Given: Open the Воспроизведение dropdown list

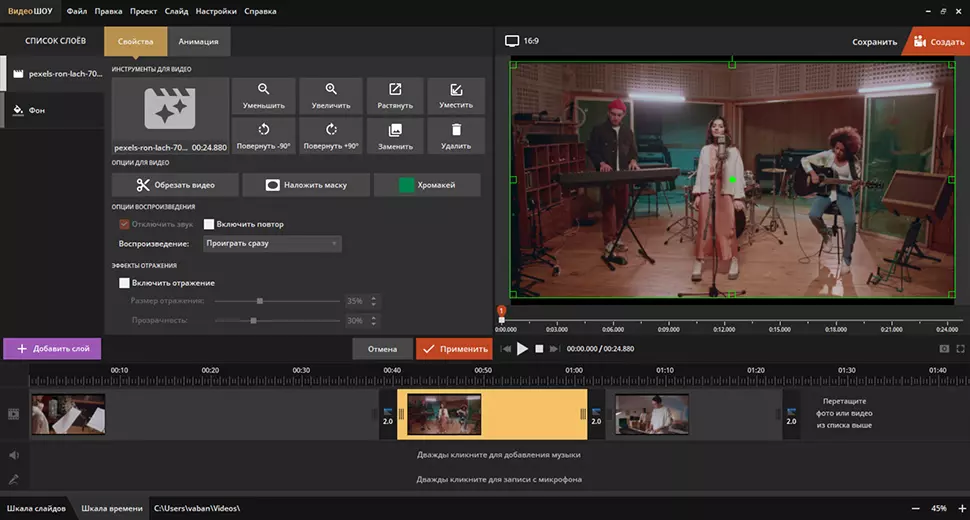Looking at the screenshot, I should [272, 243].
